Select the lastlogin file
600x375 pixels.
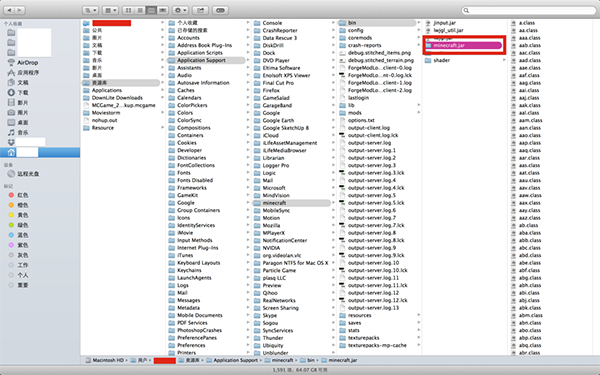pyautogui.click(x=358, y=98)
